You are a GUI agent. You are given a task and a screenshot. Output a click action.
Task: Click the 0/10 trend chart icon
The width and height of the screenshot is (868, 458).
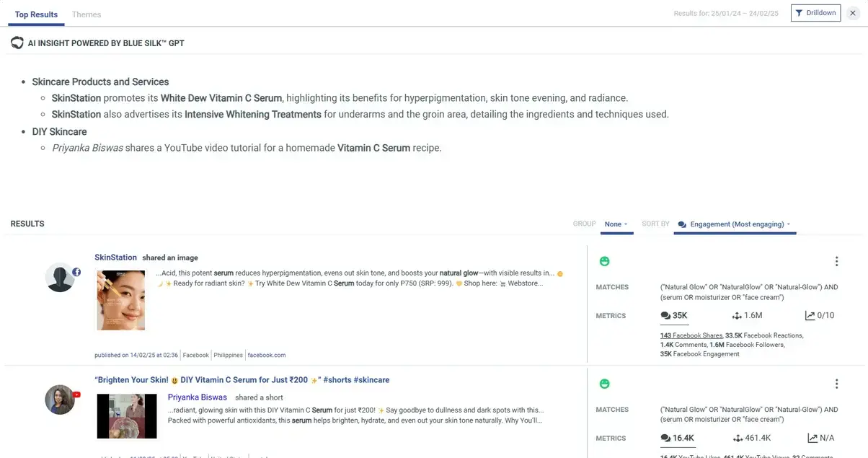pyautogui.click(x=810, y=316)
